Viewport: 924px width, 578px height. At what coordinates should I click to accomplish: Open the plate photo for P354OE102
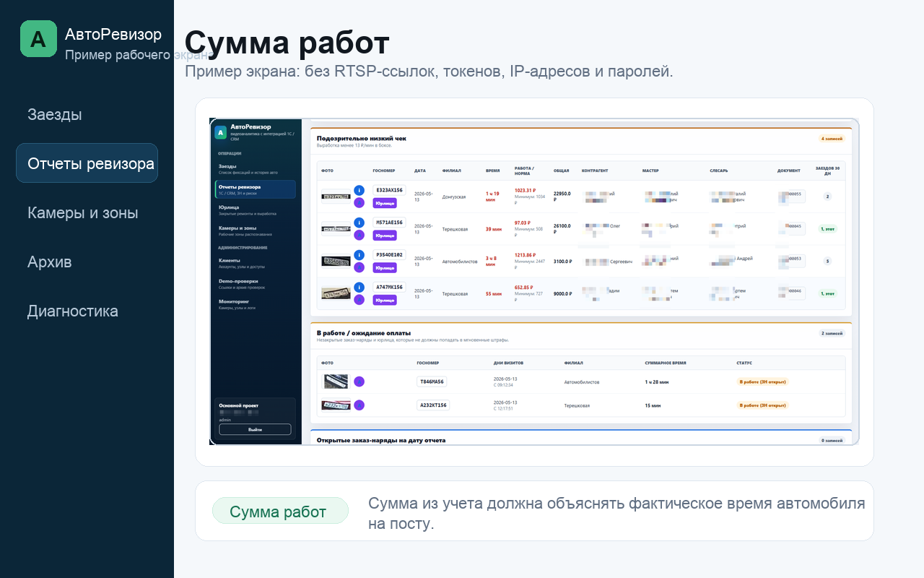[x=336, y=261]
